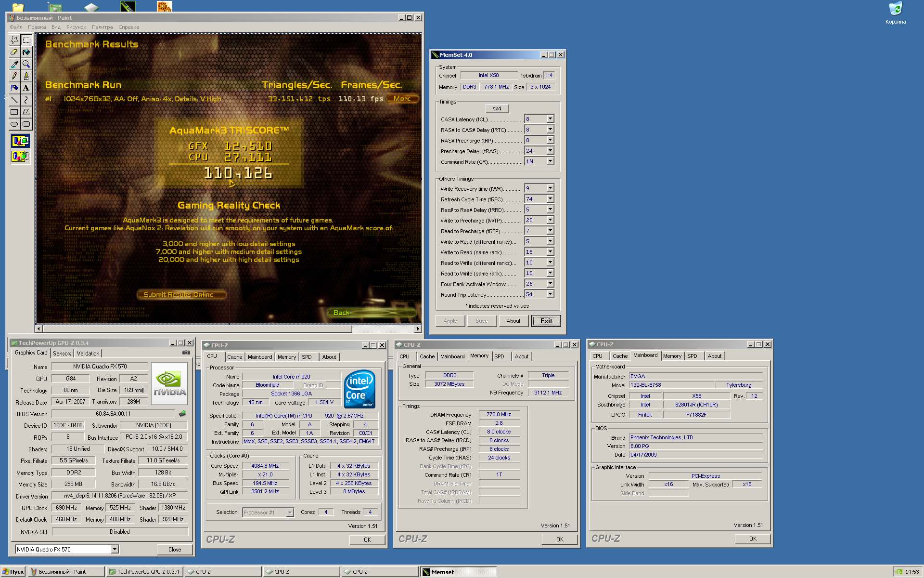Choose the Ellipse tool in Paint
Image resolution: width=924 pixels, height=578 pixels.
pyautogui.click(x=14, y=124)
